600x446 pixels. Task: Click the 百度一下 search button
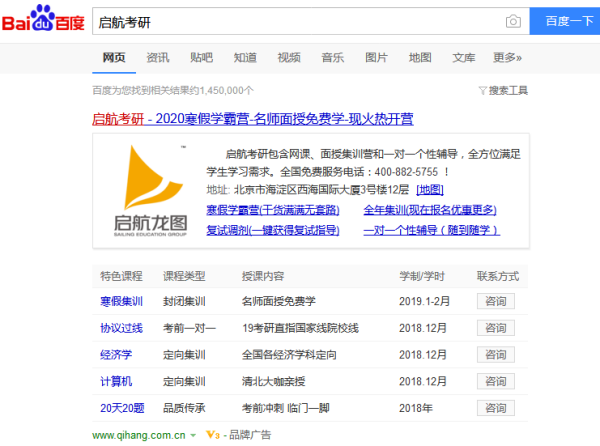tap(565, 21)
